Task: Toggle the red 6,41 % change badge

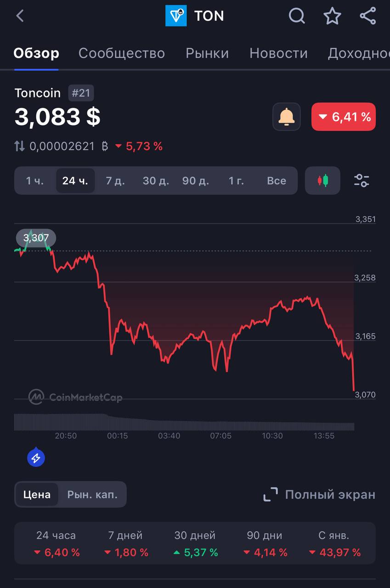Action: pyautogui.click(x=344, y=117)
